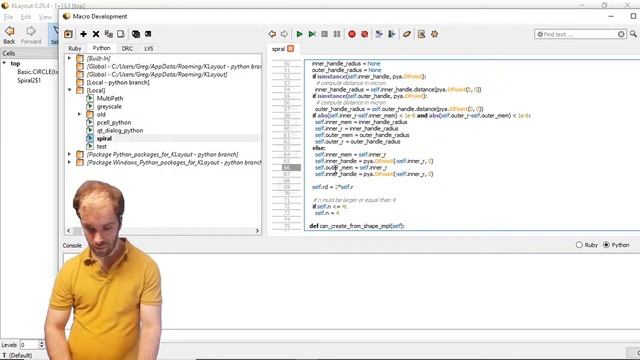Screen dimensions: 640x360
Task: Click tree scroll left arrow
Action: [x=69, y=231]
